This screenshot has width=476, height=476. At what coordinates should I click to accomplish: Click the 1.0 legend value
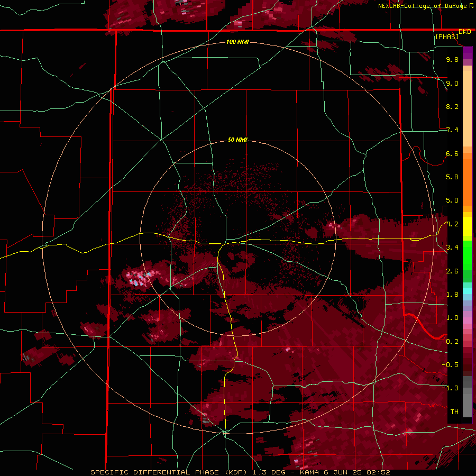452,318
